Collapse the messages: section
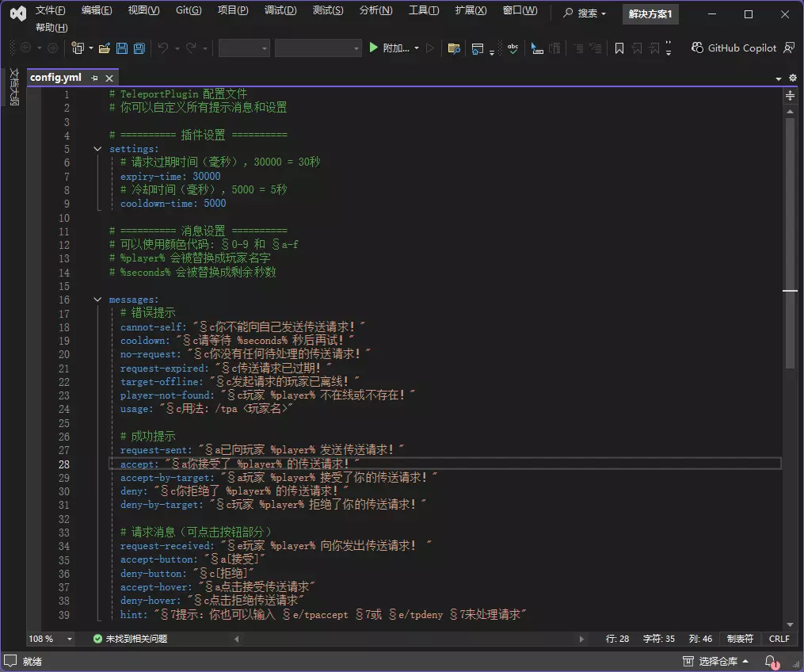Screen dimensions: 804x672 tap(97, 299)
